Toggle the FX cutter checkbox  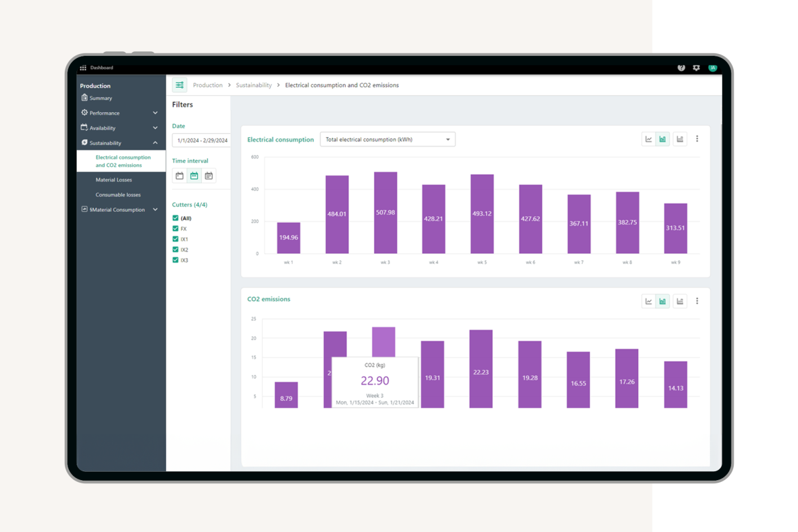click(175, 229)
